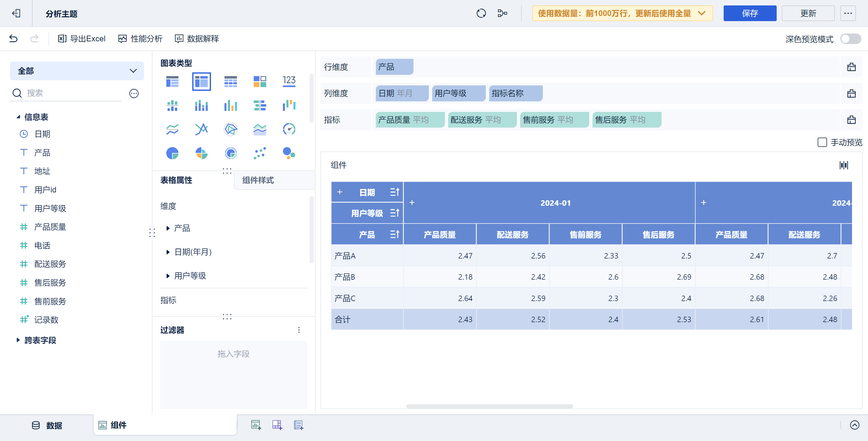The image size is (868, 441).
Task: Expand 日期(年月) dimension settings
Action: [168, 252]
